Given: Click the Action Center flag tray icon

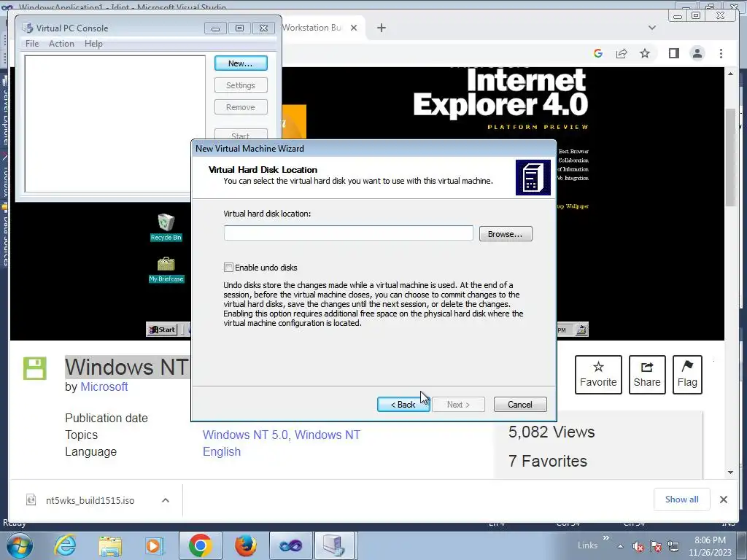Looking at the screenshot, I should tap(656, 546).
